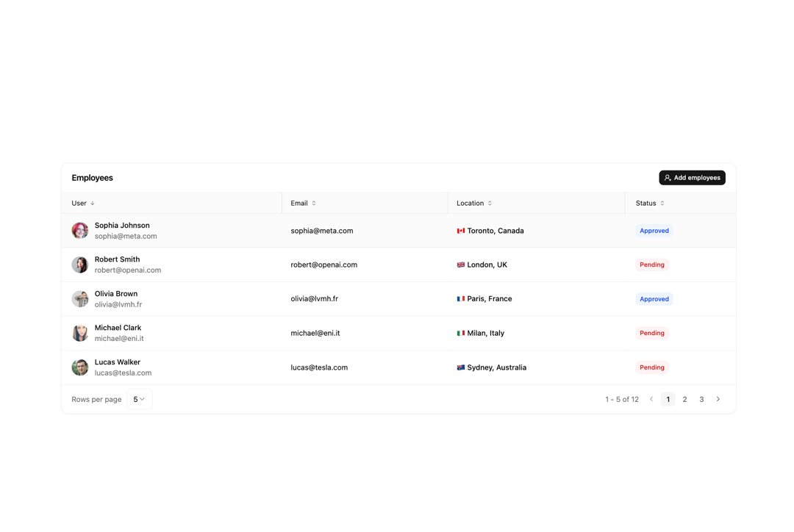Select the name Michael Clark
The image size is (794, 532).
tap(118, 328)
